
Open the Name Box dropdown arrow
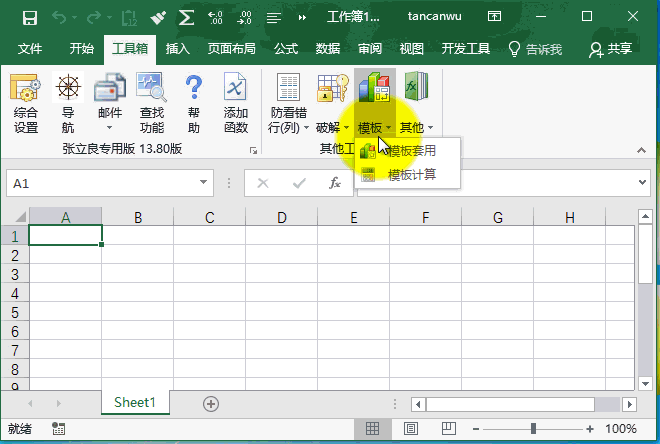point(203,184)
